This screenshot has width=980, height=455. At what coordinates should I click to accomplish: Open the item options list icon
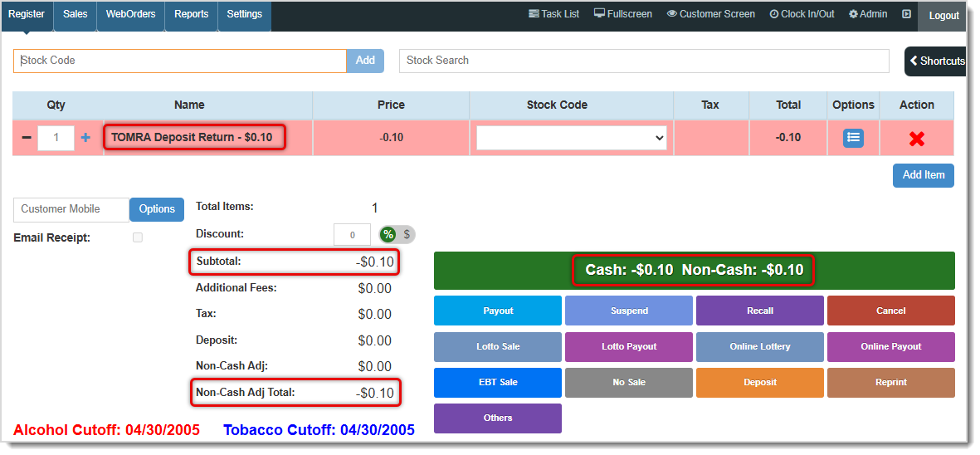[x=853, y=138]
